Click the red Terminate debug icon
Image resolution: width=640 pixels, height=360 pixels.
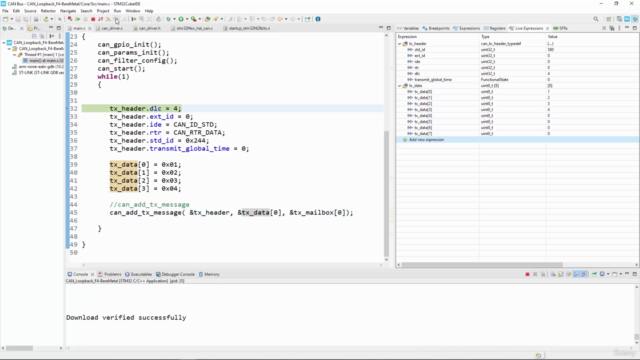coord(93,19)
